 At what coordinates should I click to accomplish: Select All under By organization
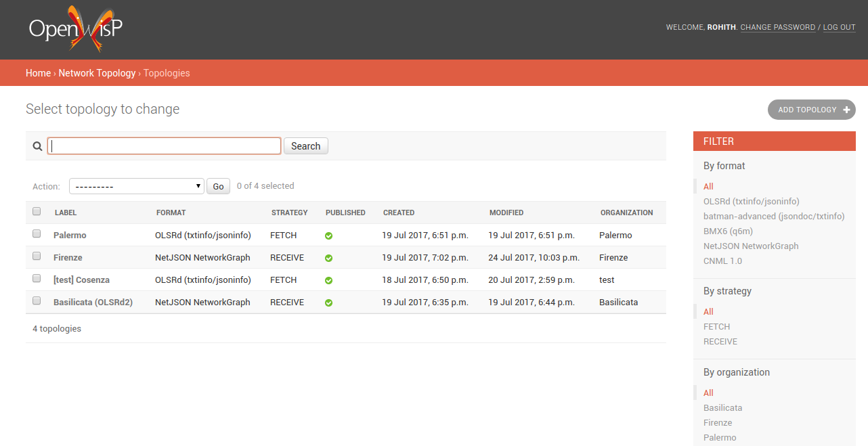pos(708,393)
